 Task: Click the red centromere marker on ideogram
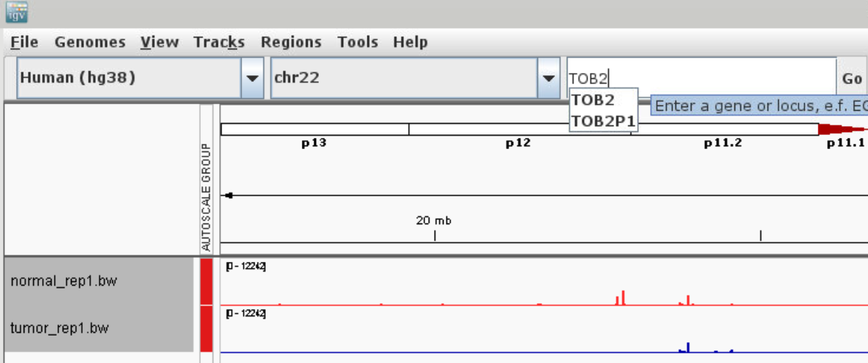(834, 129)
